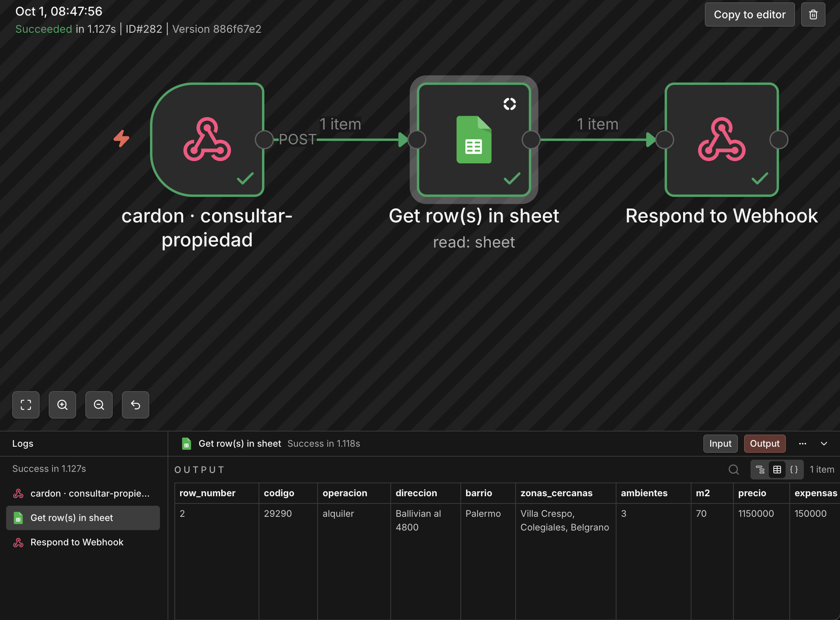Open the cardon consultar-propie... log entry
The width and height of the screenshot is (840, 620).
coord(83,493)
